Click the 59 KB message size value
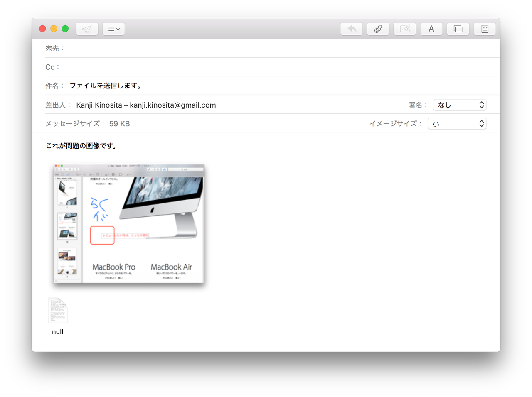The width and height of the screenshot is (532, 397). coord(120,124)
